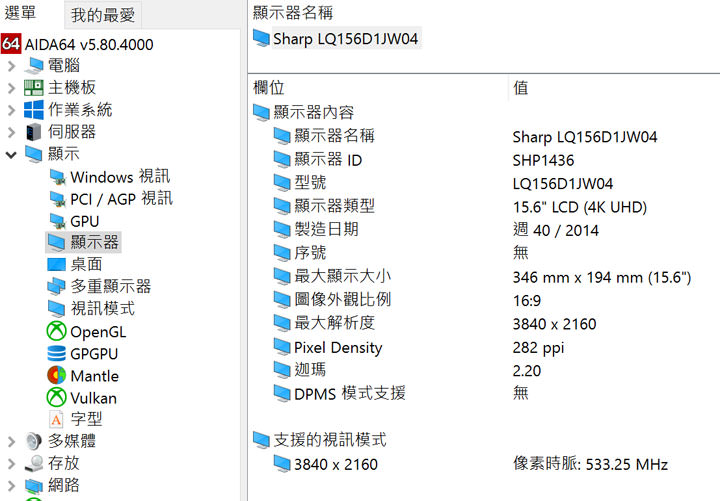Open the 視訊模式 tree item

pos(104,308)
